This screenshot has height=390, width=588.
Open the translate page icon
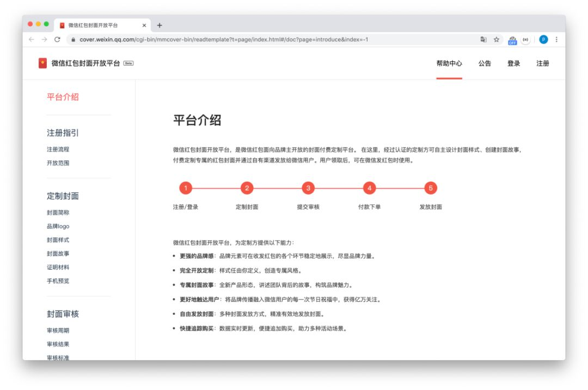click(483, 39)
